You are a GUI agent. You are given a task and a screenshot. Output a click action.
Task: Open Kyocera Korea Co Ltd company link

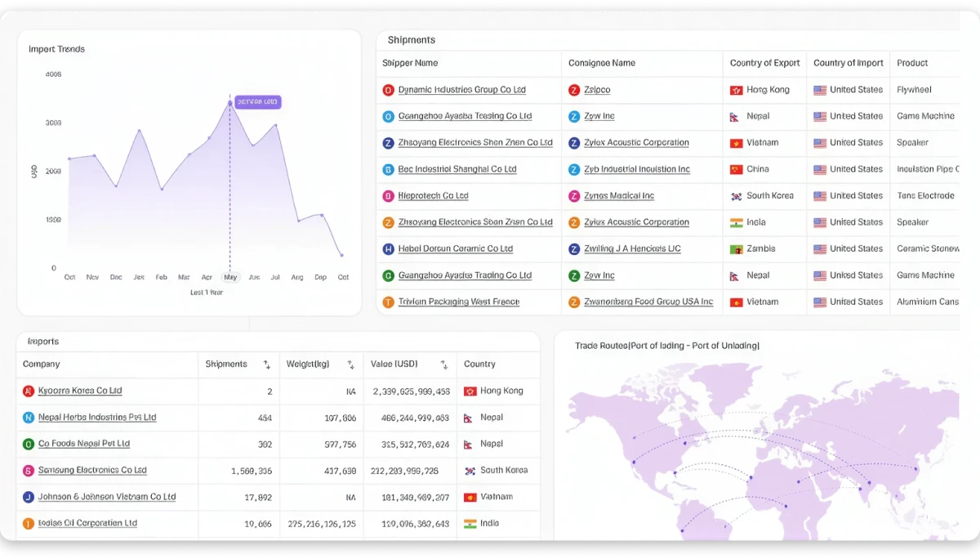click(x=80, y=391)
